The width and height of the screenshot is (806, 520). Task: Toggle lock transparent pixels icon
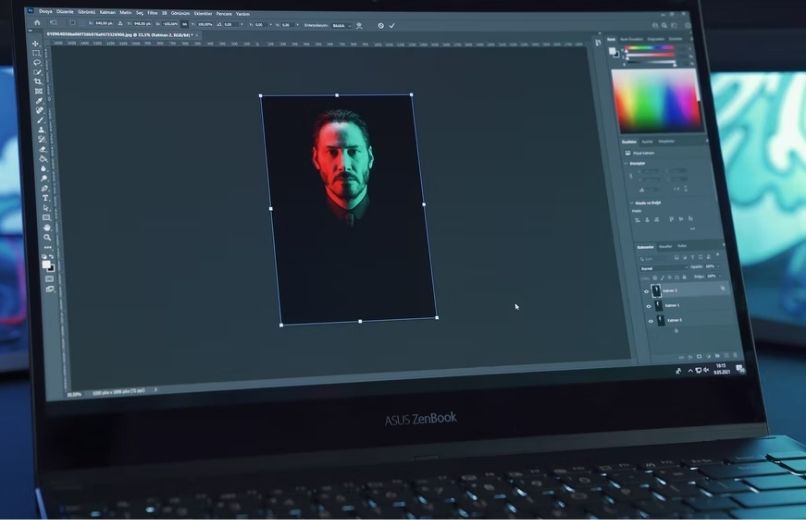(x=655, y=277)
